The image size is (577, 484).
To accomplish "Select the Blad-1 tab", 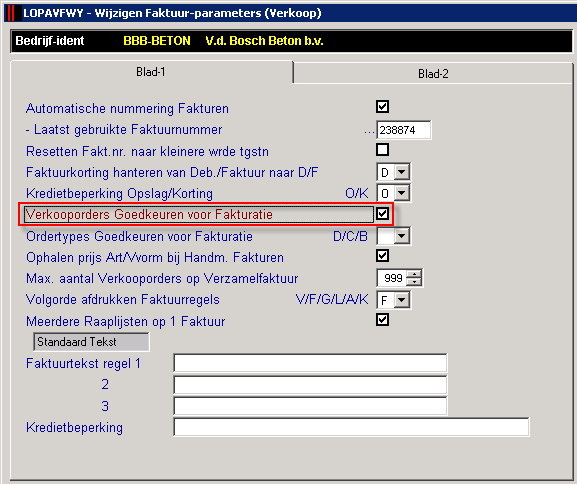I will [151, 72].
